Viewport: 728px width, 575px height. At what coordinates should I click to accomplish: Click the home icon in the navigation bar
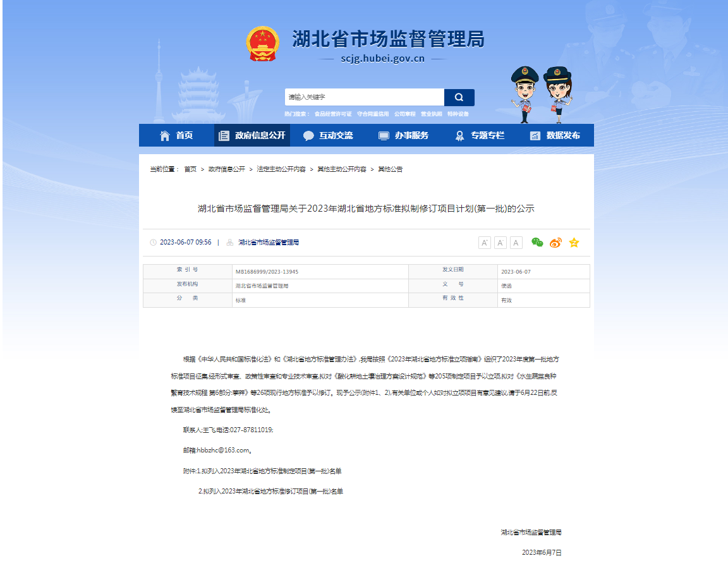(163, 135)
